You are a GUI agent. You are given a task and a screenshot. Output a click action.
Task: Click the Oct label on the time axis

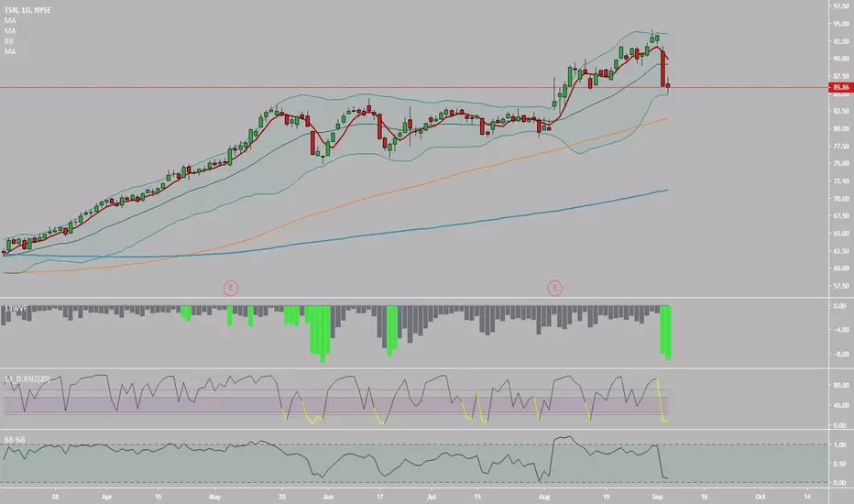(x=761, y=497)
